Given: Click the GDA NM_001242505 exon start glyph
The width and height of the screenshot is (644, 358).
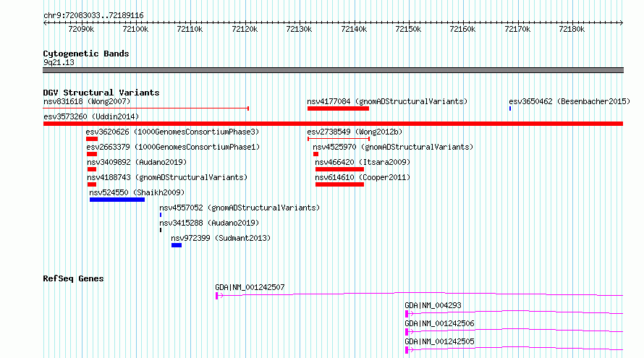Looking at the screenshot, I should (407, 350).
